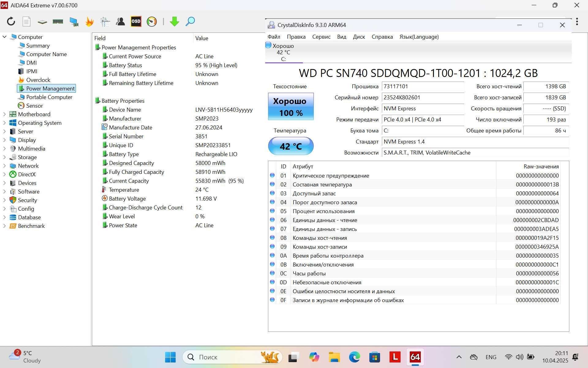Click the 42 °C temperature indicator button
Image resolution: width=588 pixels, height=368 pixels.
pyautogui.click(x=291, y=146)
